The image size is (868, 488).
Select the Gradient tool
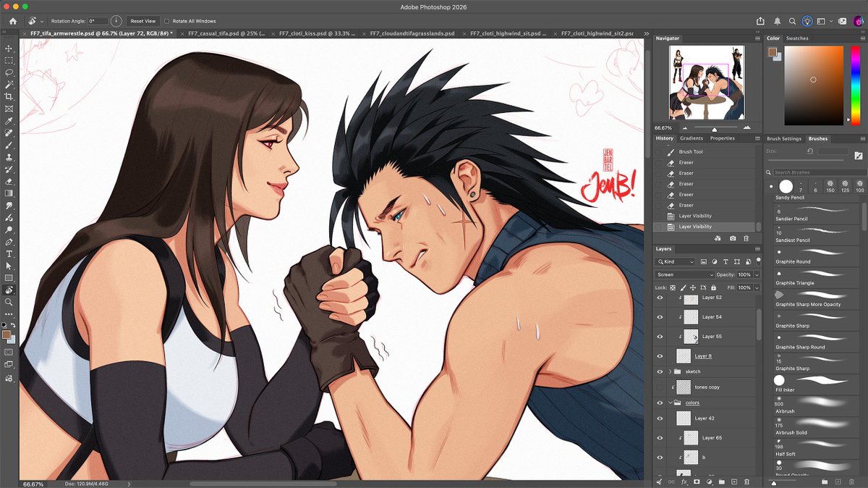pos(9,193)
